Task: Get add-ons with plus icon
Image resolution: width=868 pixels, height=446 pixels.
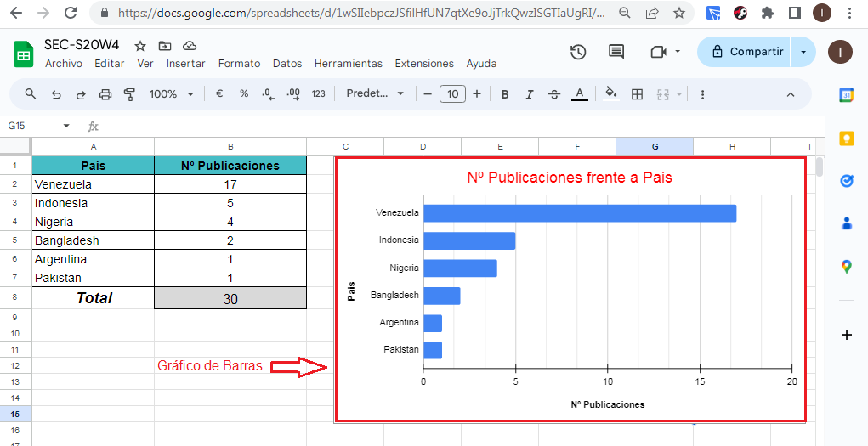Action: pos(847,334)
